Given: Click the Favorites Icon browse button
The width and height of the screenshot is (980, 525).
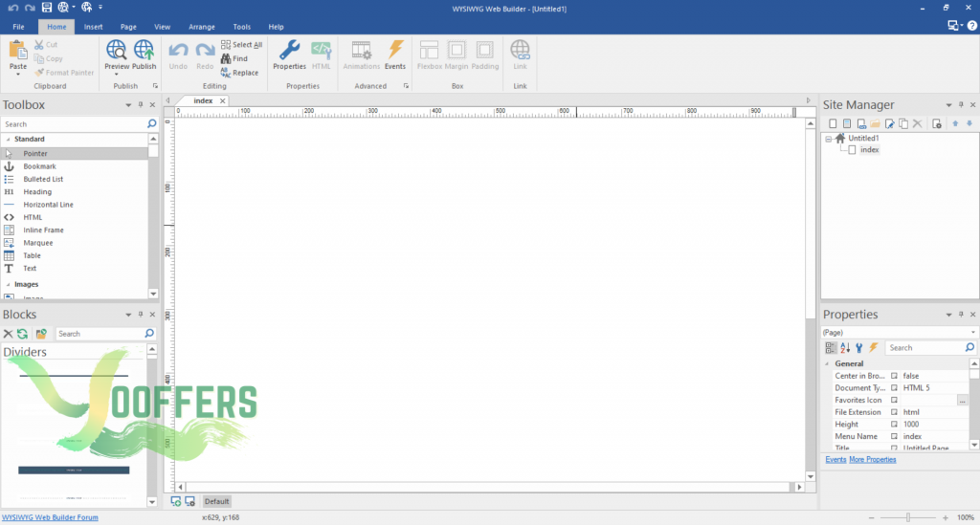Looking at the screenshot, I should tap(962, 400).
